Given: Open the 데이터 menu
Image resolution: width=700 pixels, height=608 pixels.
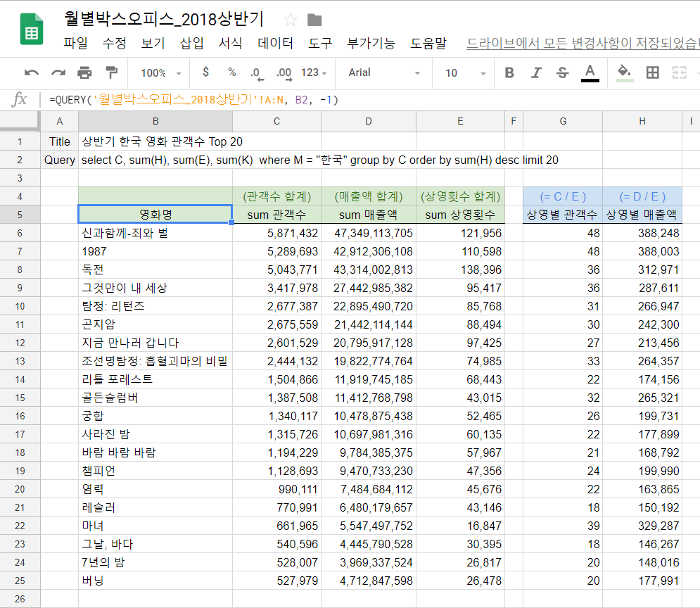Looking at the screenshot, I should pos(275,44).
